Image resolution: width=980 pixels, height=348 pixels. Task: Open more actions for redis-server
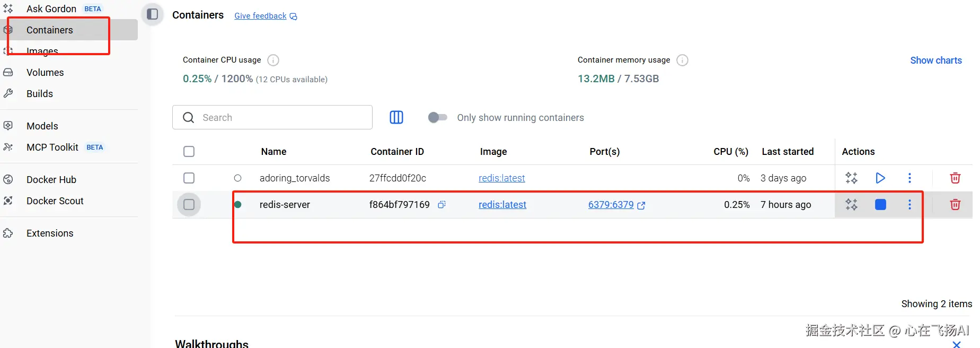910,205
